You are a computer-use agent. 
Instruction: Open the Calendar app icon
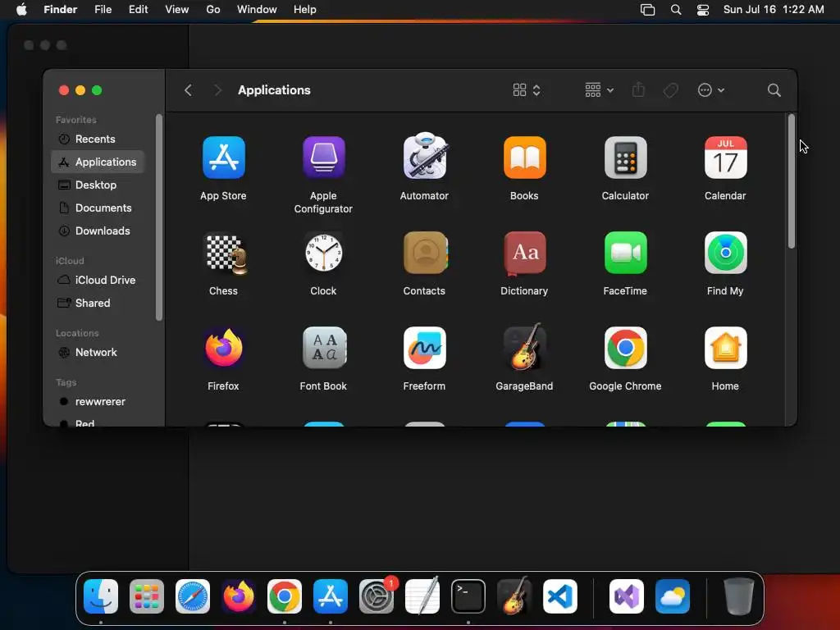pyautogui.click(x=725, y=157)
